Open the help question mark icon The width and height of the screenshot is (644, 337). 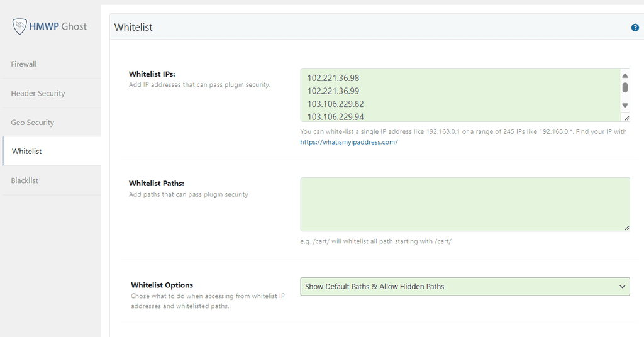[x=635, y=28]
